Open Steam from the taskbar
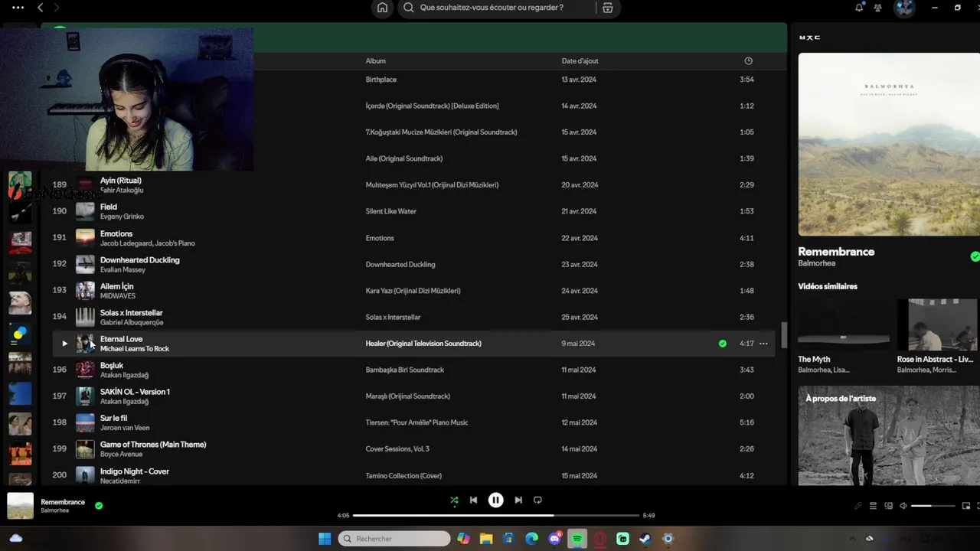 [x=645, y=539]
